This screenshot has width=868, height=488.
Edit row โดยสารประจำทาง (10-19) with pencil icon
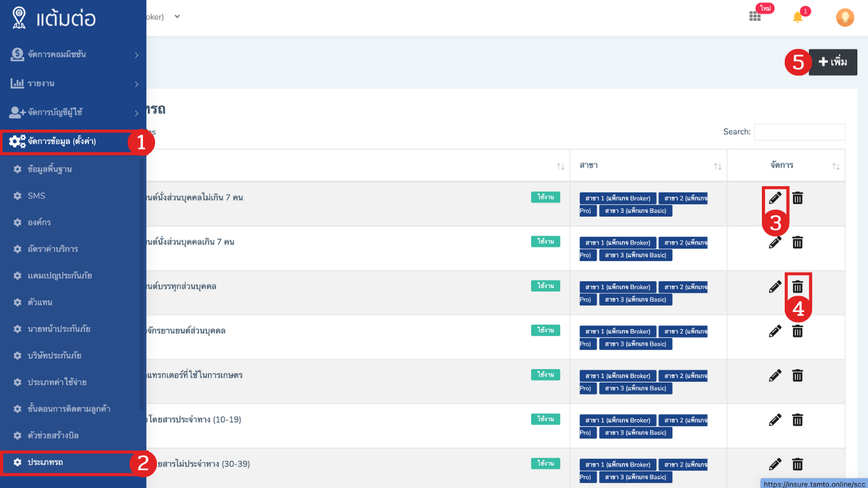click(x=775, y=420)
